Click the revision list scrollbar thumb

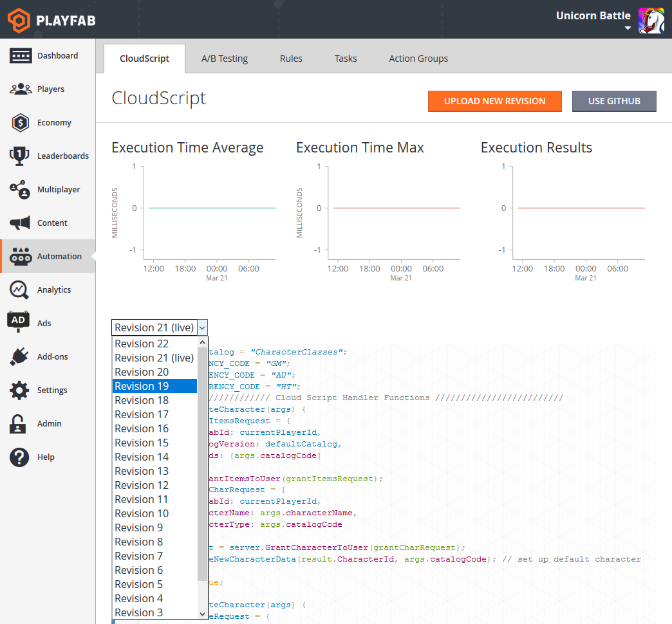click(203, 464)
